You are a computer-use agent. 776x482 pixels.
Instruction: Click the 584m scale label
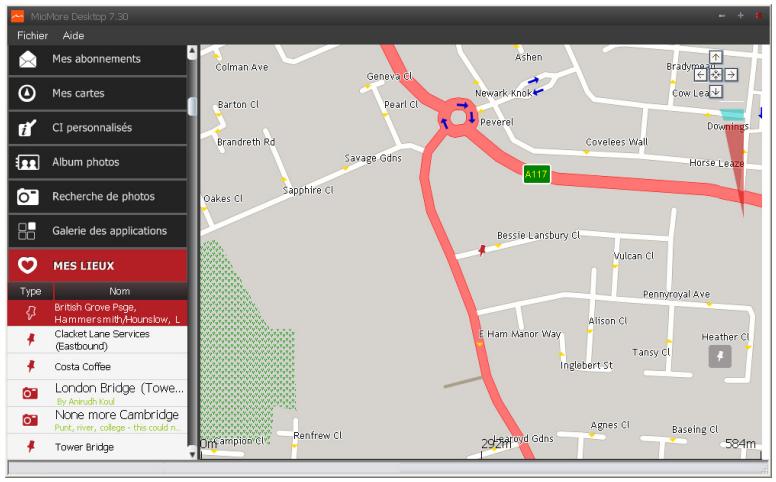pyautogui.click(x=740, y=443)
